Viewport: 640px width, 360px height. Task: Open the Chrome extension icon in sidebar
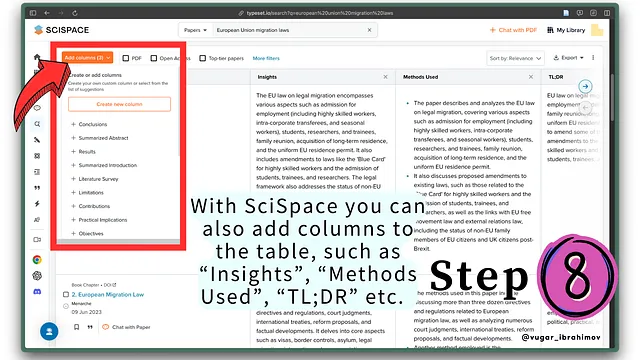point(37,260)
